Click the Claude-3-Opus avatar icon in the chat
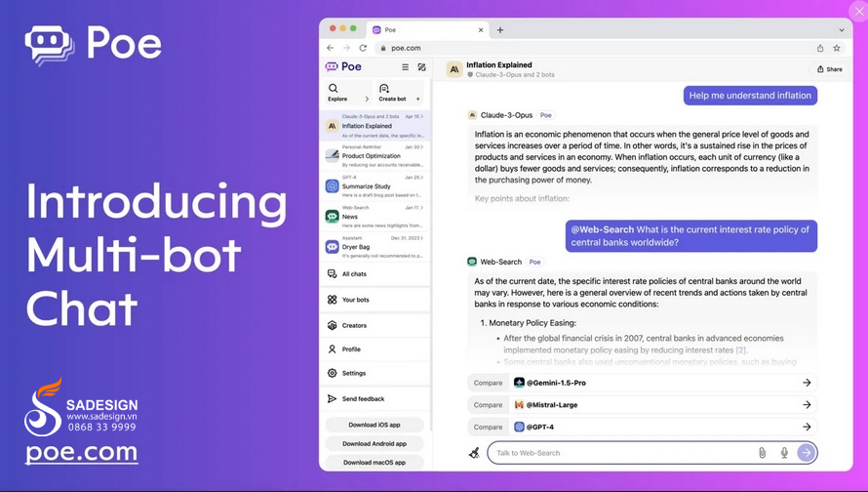The height and width of the screenshot is (492, 868). [x=472, y=115]
